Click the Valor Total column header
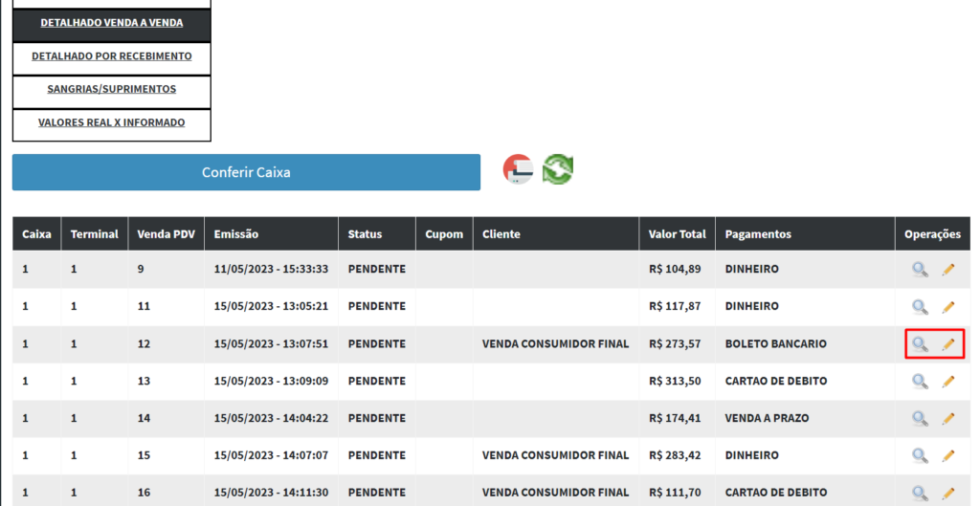 677,234
